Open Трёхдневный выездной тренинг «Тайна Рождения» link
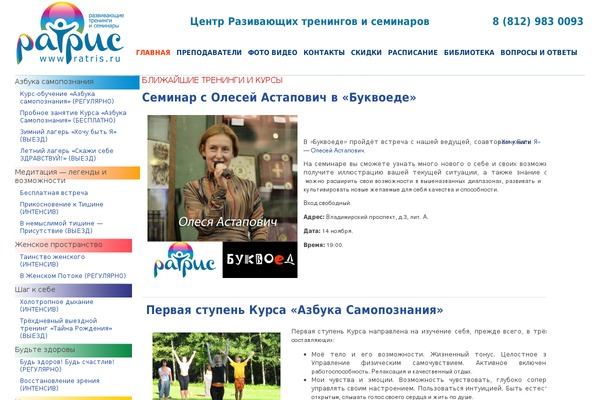Screen dimensions: 600x400 click(66, 328)
